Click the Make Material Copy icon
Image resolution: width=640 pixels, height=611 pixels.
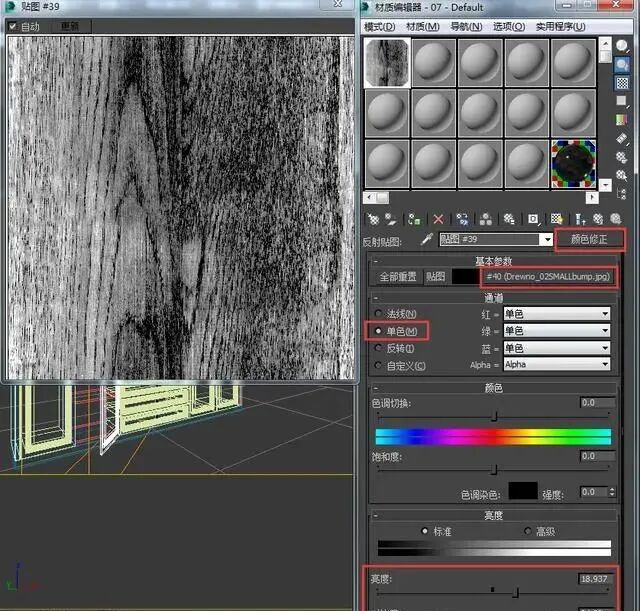[x=462, y=219]
